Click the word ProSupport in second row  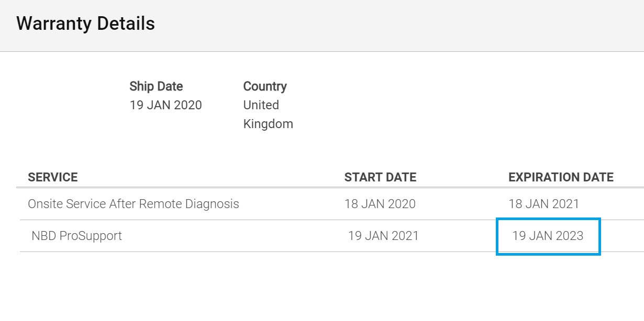(91, 236)
